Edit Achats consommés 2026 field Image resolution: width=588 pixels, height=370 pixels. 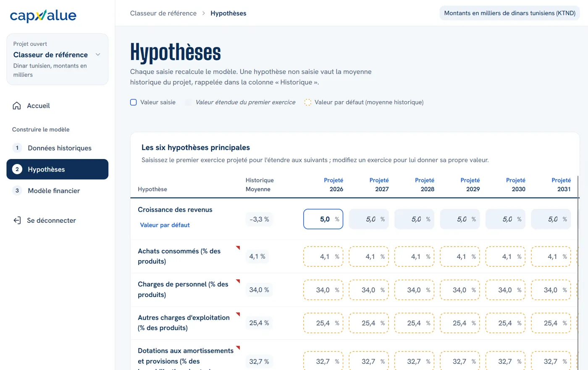(x=323, y=256)
